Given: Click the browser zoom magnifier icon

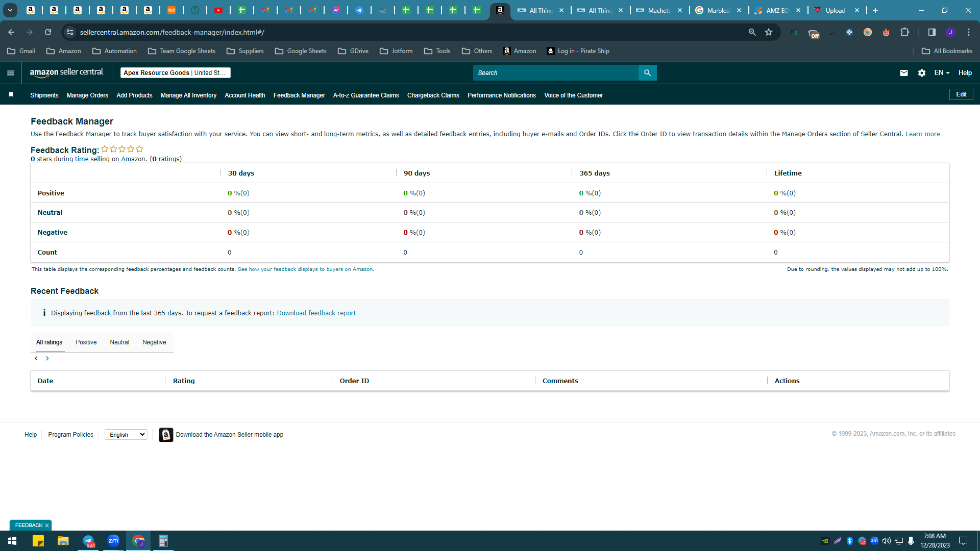Looking at the screenshot, I should point(752,32).
